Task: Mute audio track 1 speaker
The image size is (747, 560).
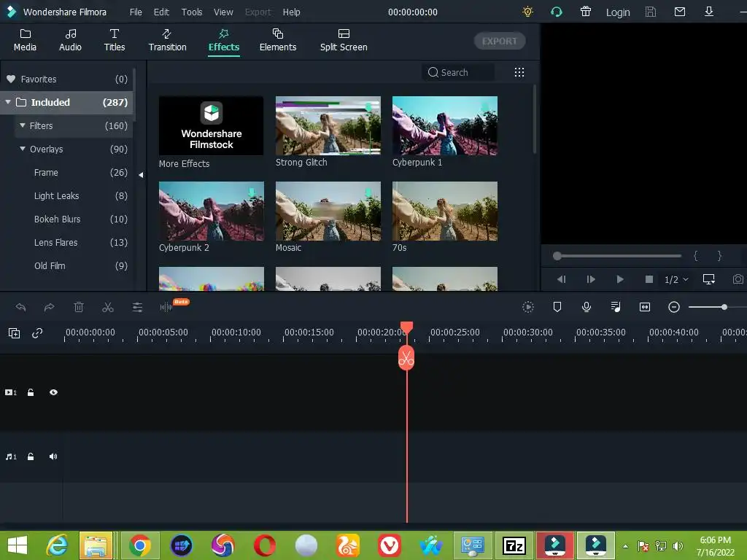Action: [x=53, y=456]
